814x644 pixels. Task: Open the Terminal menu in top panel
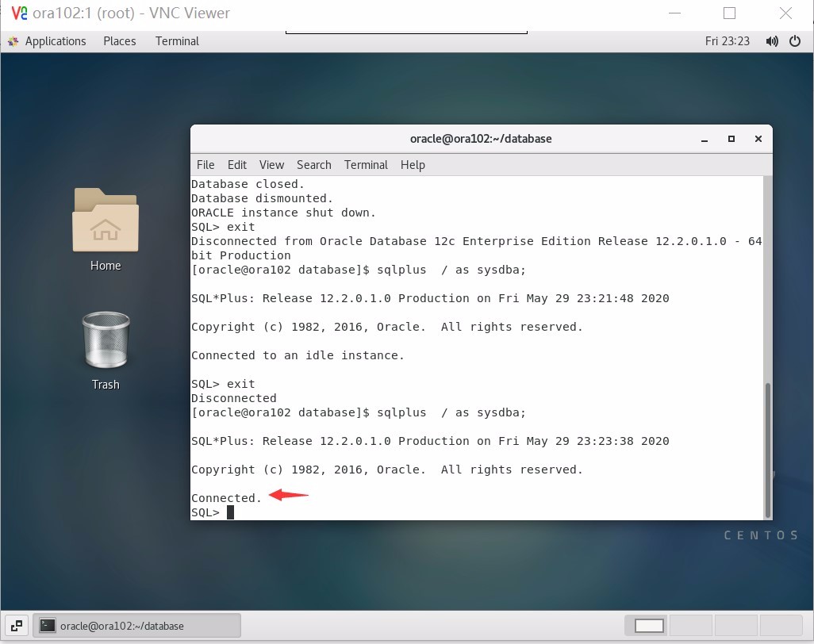coord(177,41)
